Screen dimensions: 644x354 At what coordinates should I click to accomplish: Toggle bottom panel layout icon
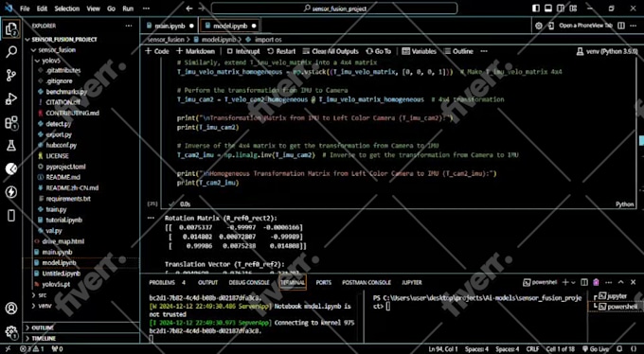click(548, 9)
